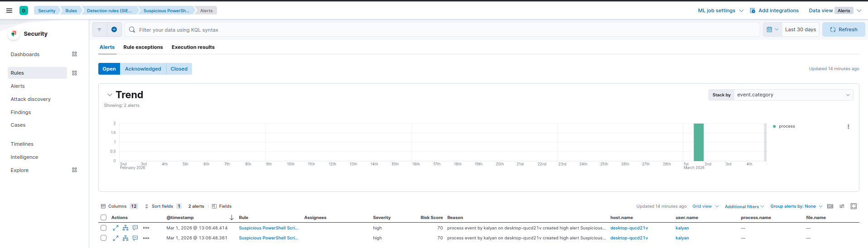
Task: Click Add integrations link
Action: pyautogui.click(x=774, y=10)
